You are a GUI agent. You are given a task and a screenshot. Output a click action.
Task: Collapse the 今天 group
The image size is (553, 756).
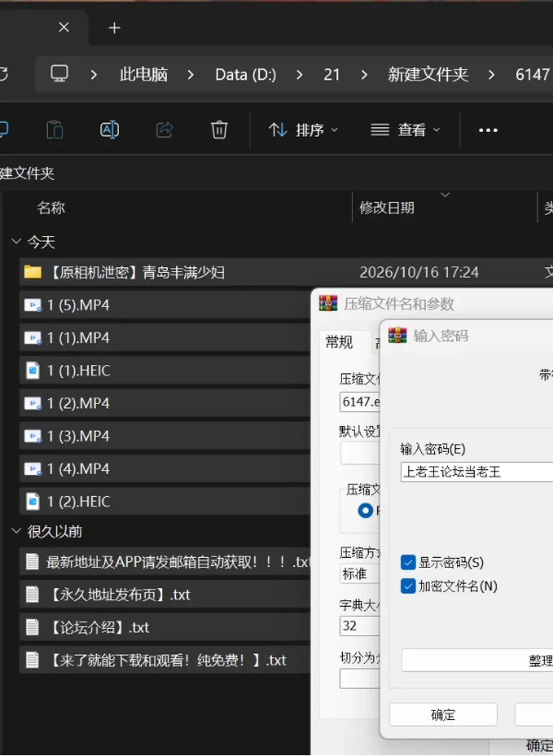point(16,241)
